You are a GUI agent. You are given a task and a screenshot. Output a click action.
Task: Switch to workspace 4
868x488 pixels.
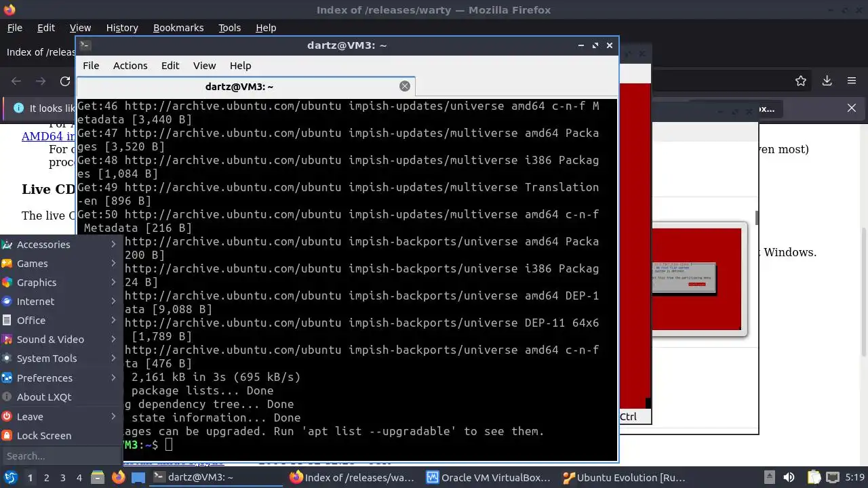[x=79, y=477]
